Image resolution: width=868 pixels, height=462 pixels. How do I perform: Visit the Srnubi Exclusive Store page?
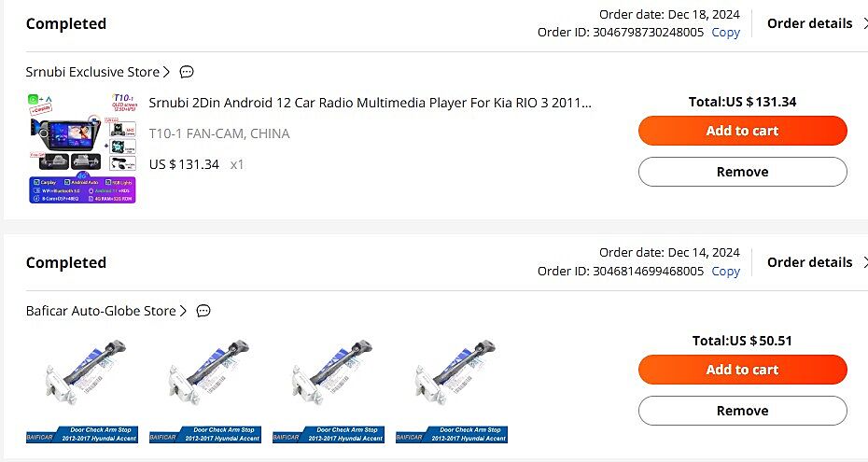point(92,72)
